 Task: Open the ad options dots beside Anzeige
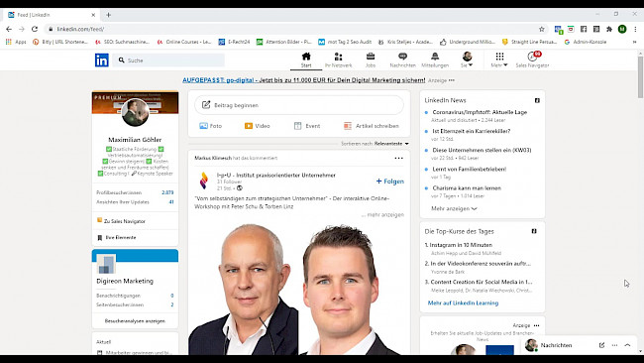tap(452, 80)
